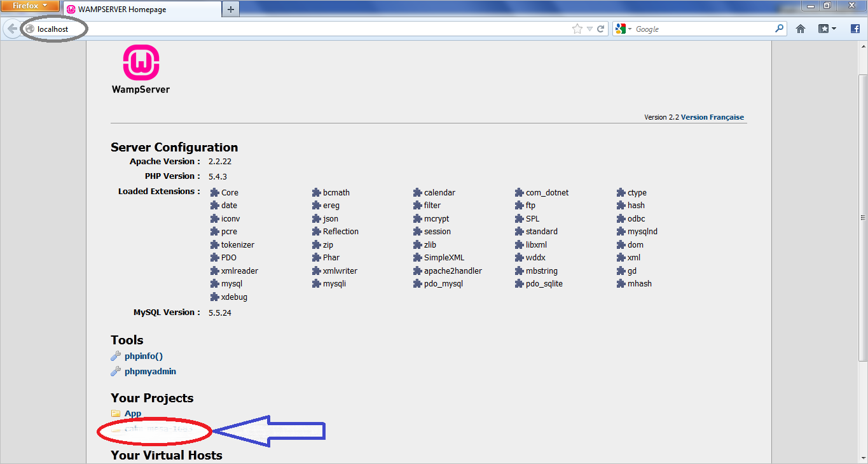Click the mysqlnd extension text
The height and width of the screenshot is (464, 868).
[643, 232]
